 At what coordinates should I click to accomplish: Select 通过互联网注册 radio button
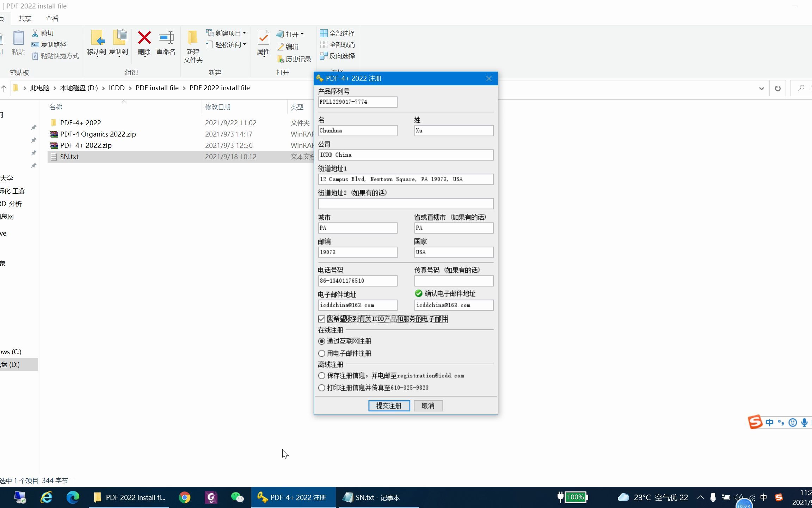321,341
